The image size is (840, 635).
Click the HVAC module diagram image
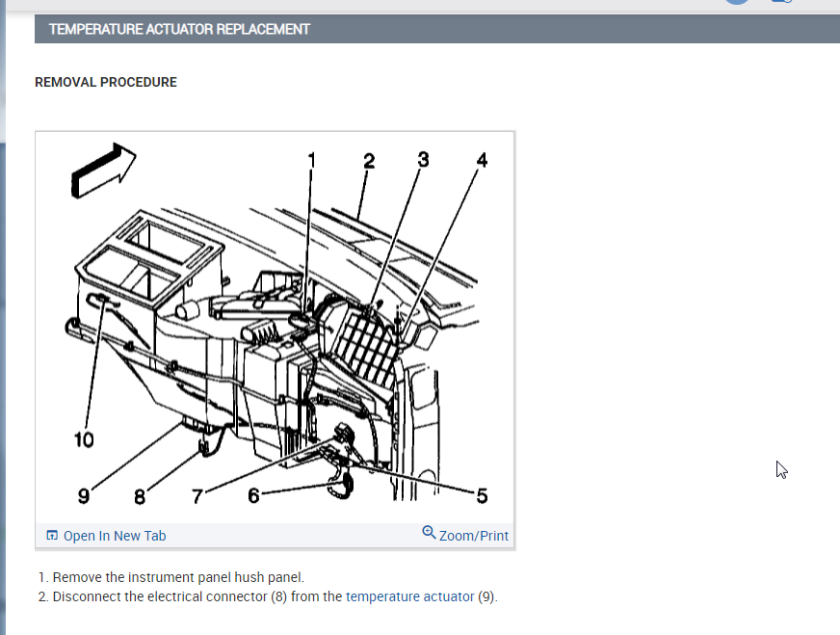[275, 328]
